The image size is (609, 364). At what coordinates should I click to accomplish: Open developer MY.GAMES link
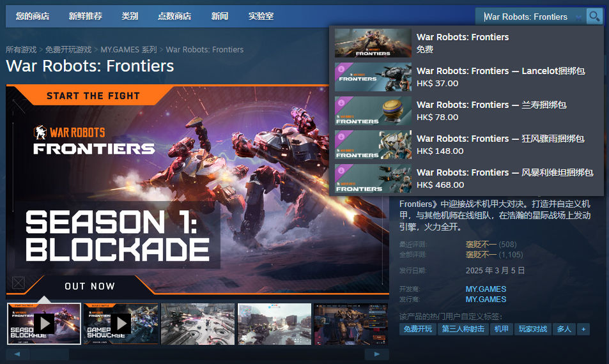(x=486, y=289)
